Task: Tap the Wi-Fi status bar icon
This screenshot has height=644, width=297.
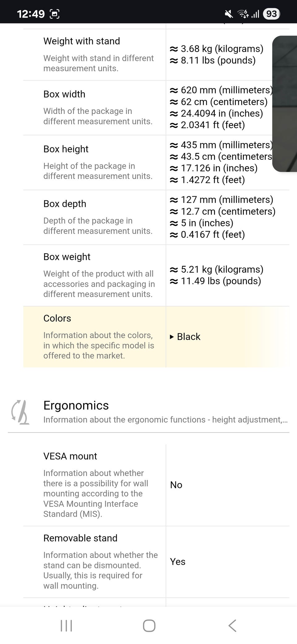Action: pyautogui.click(x=243, y=14)
